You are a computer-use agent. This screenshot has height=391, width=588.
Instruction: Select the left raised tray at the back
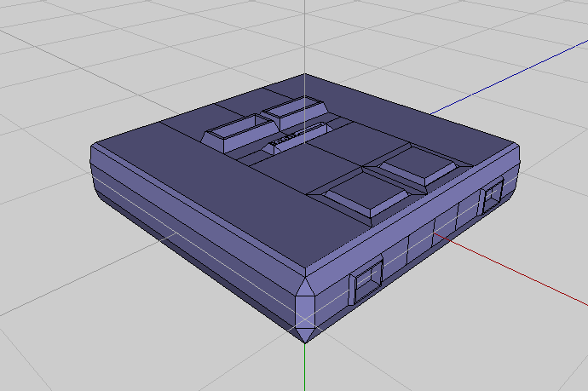240,134
